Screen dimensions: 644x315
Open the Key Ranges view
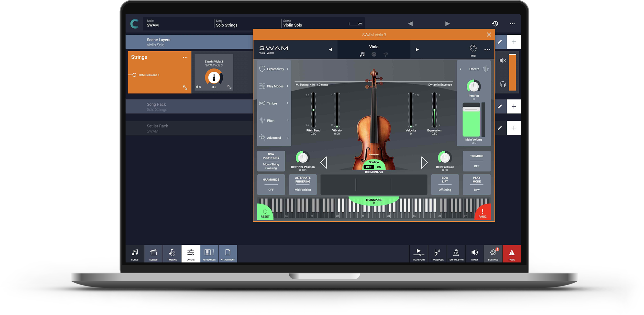tap(209, 254)
